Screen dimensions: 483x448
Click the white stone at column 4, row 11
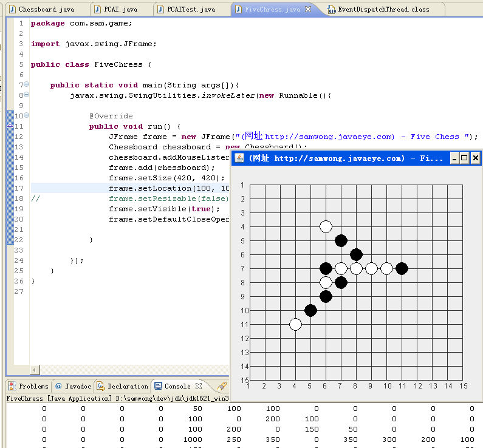pos(295,324)
